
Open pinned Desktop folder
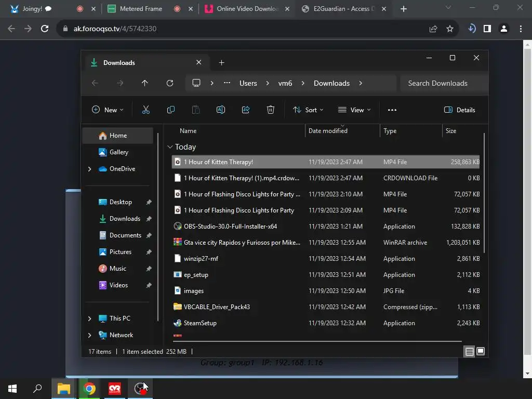pyautogui.click(x=118, y=202)
